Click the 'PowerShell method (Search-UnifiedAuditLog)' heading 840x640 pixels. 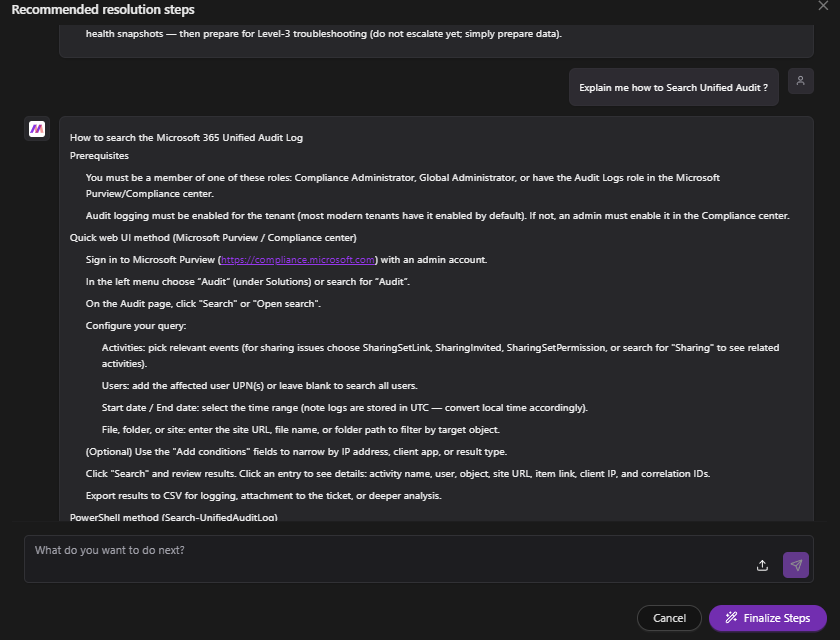coord(173,517)
